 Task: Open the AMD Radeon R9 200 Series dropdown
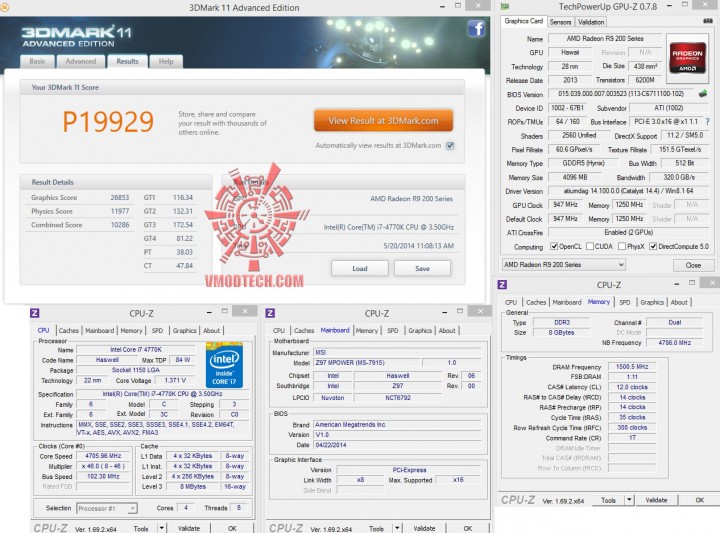[563, 265]
